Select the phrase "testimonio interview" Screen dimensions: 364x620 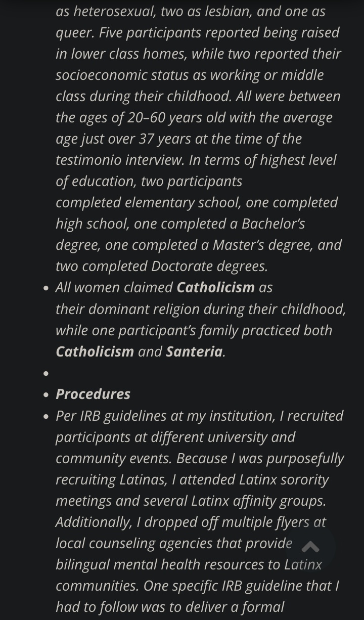coord(119,160)
